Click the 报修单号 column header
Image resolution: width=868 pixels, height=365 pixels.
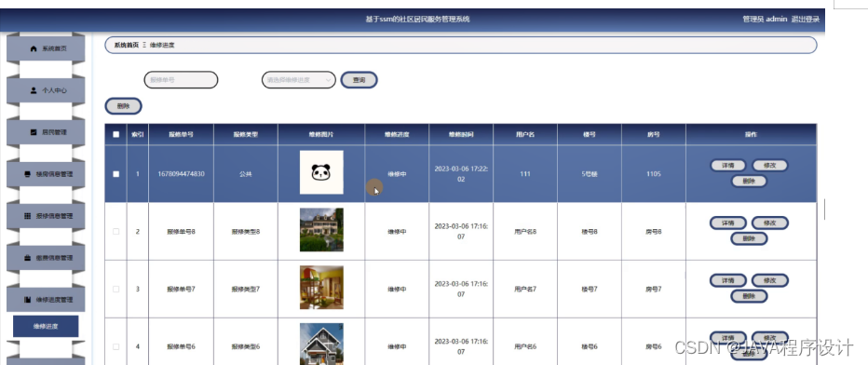point(181,134)
